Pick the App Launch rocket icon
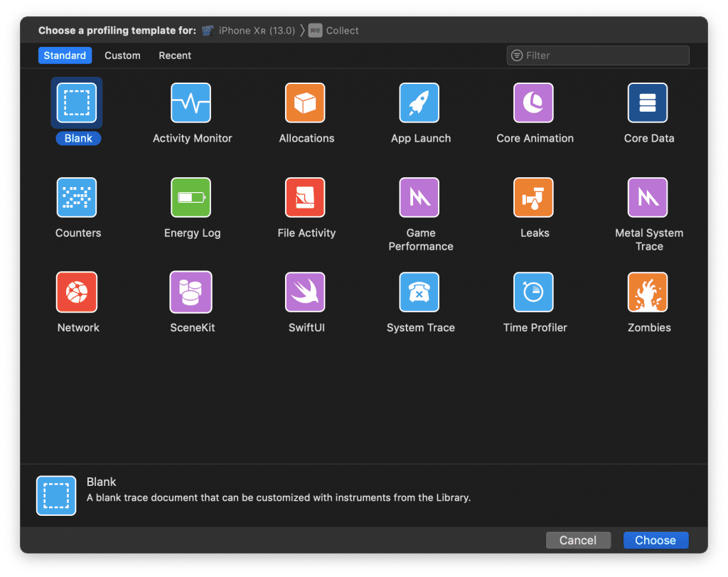The height and width of the screenshot is (577, 728). click(x=419, y=103)
